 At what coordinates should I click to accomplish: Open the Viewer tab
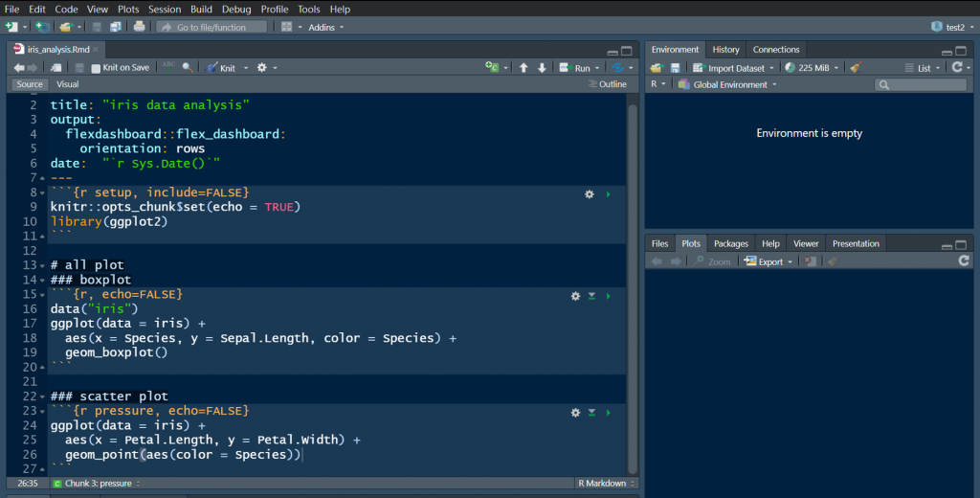[x=806, y=243]
